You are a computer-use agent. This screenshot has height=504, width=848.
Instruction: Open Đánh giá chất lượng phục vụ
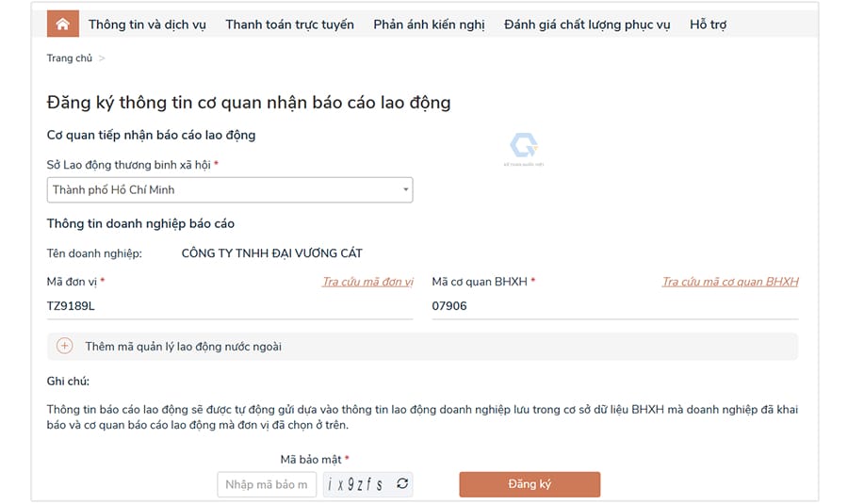pyautogui.click(x=587, y=24)
